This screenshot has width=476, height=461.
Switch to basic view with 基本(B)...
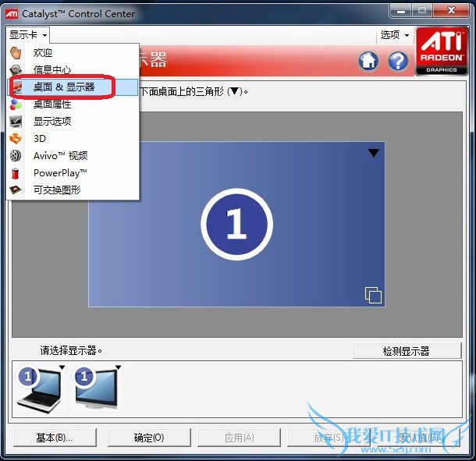pyautogui.click(x=55, y=438)
